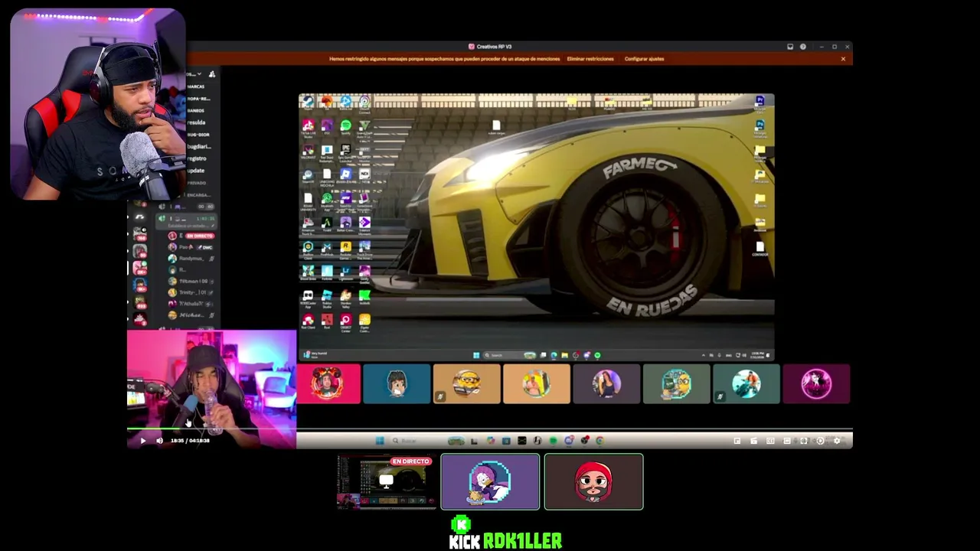Select the magenta tile with neon dancer avatar
Image resolution: width=980 pixels, height=551 pixels.
(816, 383)
